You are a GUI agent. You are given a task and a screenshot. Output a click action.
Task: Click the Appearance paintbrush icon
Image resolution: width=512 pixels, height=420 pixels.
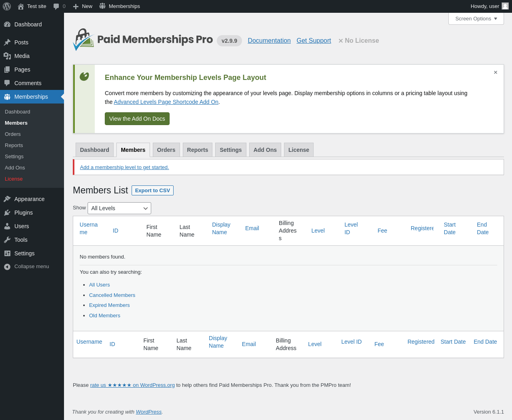[x=7, y=199]
